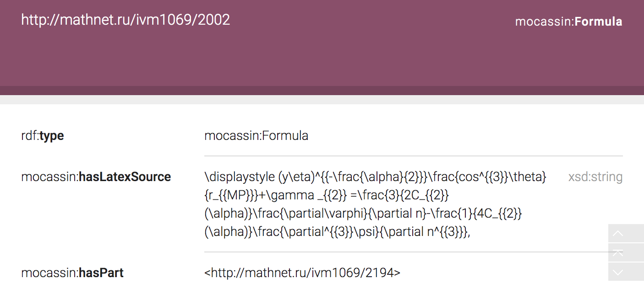Click the mocassin:hasLatexSource property label
644x300 pixels.
(96, 177)
